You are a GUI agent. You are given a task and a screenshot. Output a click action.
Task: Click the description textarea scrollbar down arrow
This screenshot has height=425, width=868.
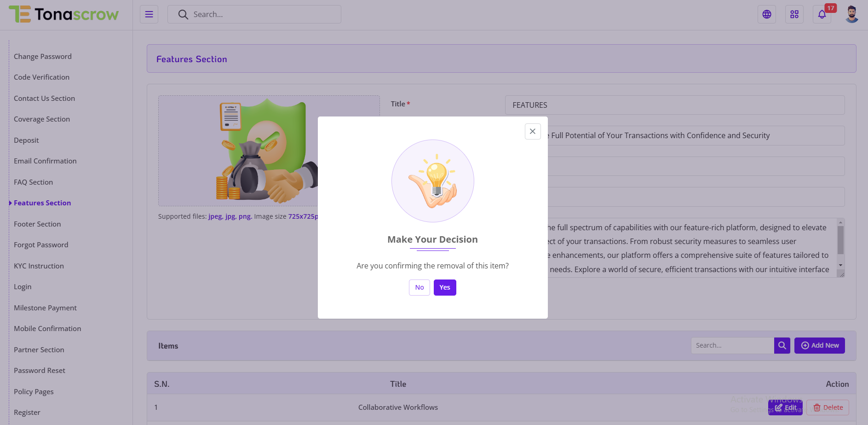pyautogui.click(x=840, y=265)
